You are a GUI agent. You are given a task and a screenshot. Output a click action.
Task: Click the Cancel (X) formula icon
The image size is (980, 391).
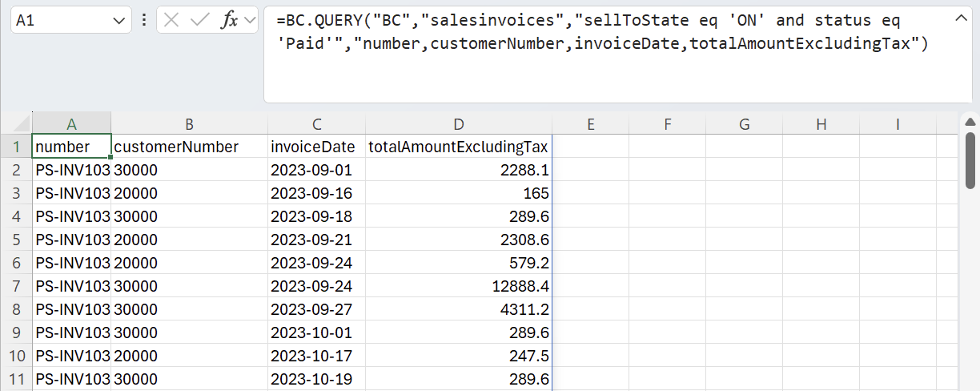tap(171, 21)
